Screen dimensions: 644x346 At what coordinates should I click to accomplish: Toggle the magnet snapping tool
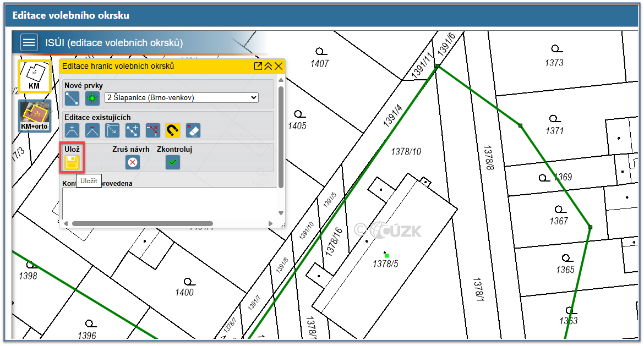pos(173,130)
